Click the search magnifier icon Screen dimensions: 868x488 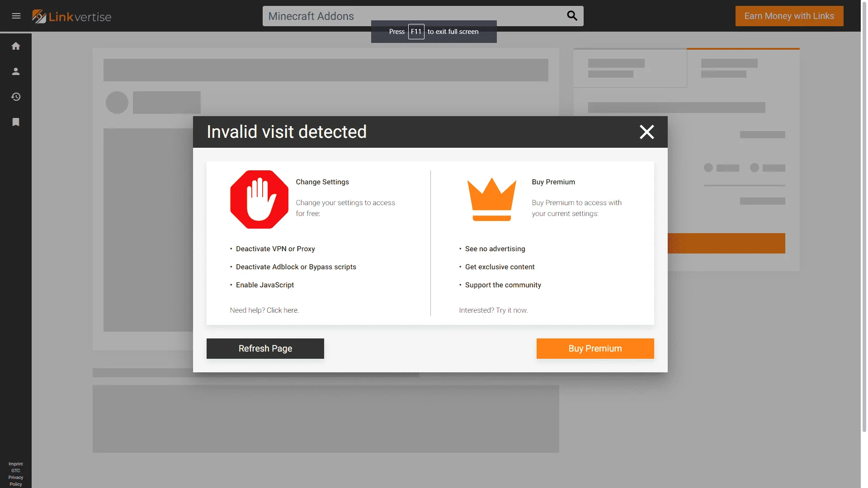(572, 16)
